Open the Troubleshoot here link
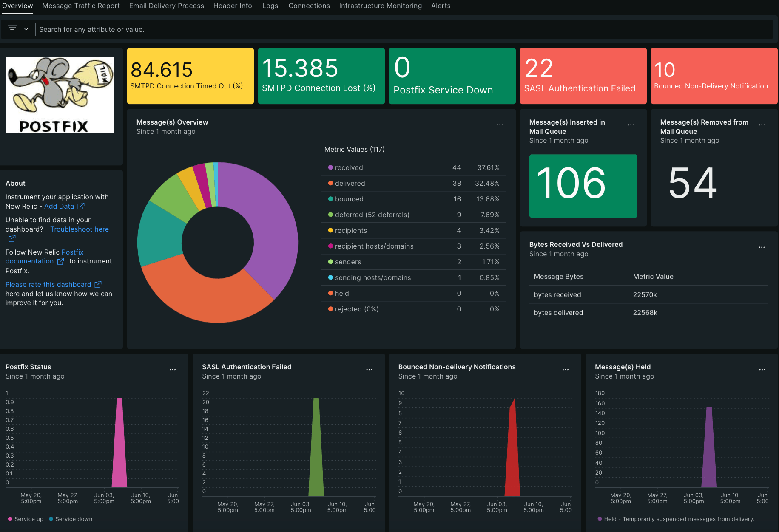779x532 pixels. point(80,229)
